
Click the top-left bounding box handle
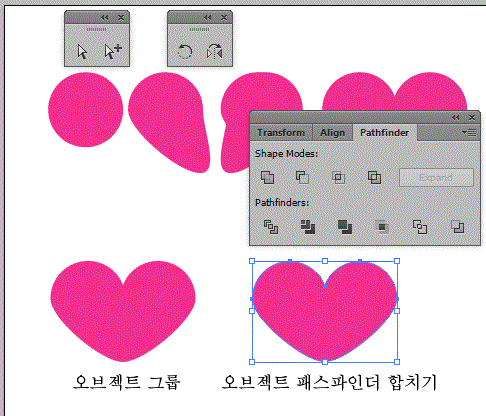pos(252,261)
